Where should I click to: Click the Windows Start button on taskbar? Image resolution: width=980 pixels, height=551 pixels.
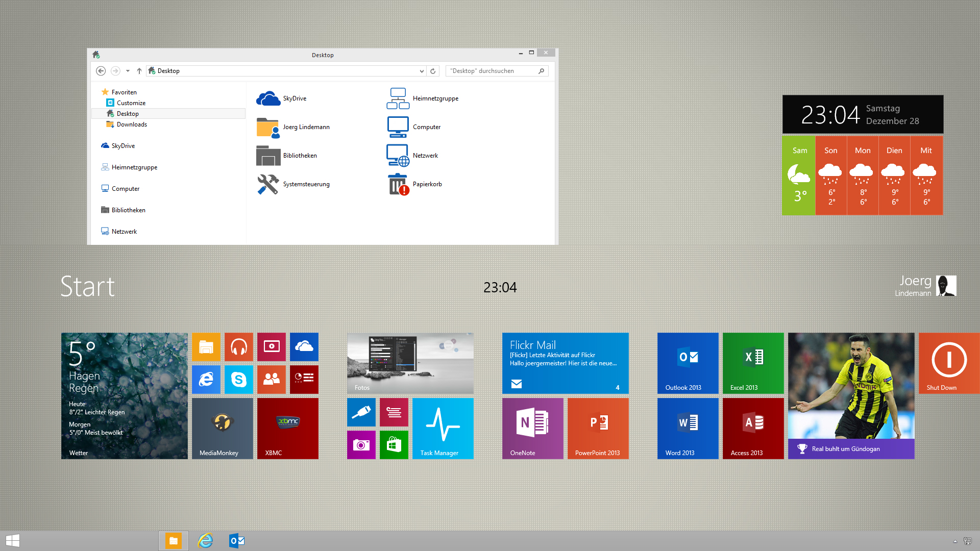pos(13,541)
